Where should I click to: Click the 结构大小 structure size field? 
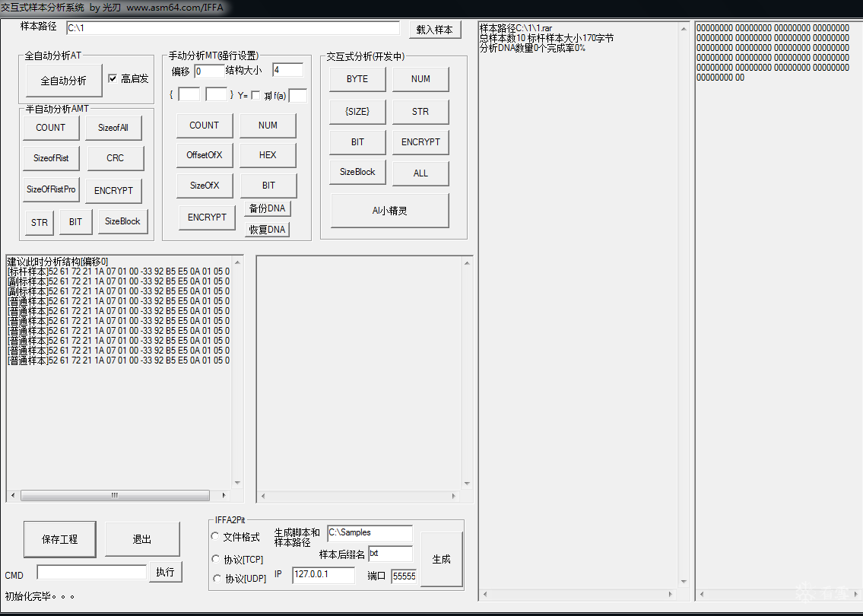(x=288, y=70)
